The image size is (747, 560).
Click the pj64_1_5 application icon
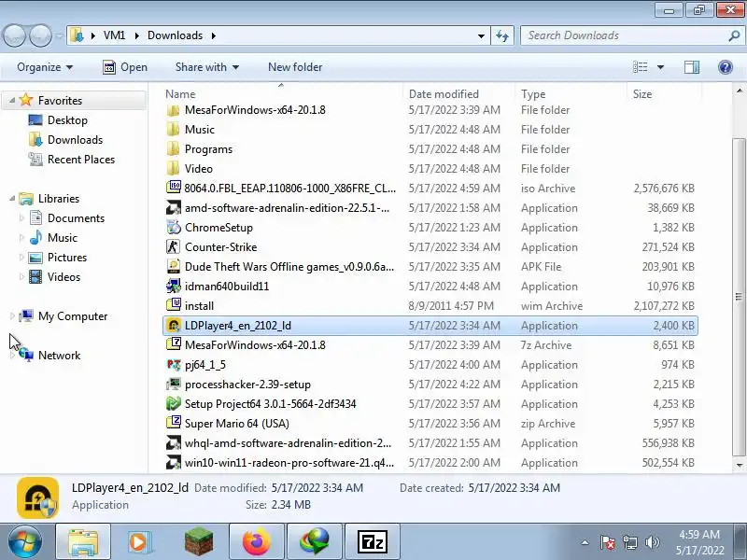174,365
